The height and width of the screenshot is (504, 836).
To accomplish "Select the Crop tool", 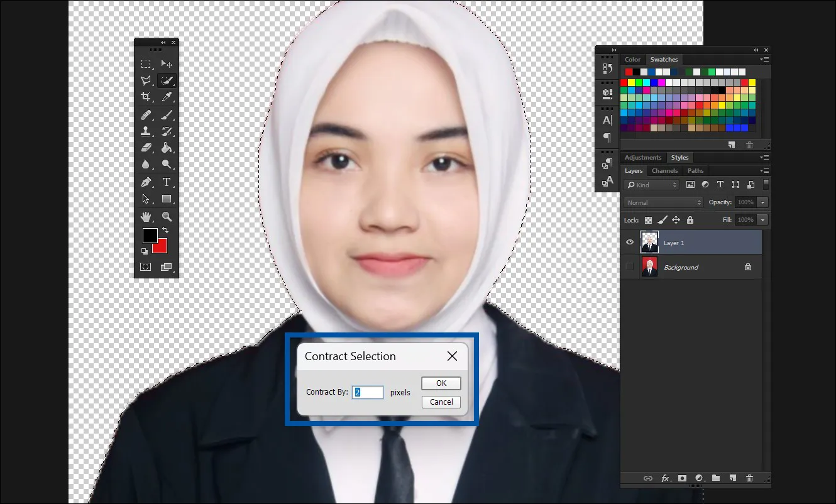I will pos(146,97).
